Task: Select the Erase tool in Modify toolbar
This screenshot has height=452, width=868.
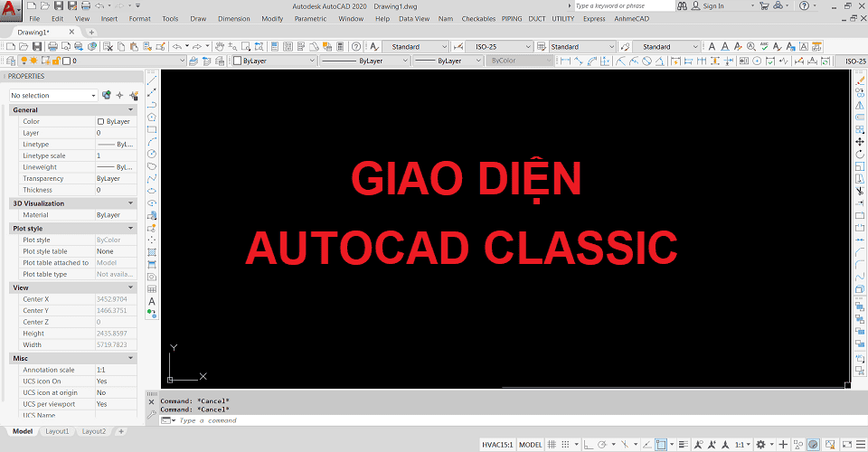Action: (860, 80)
